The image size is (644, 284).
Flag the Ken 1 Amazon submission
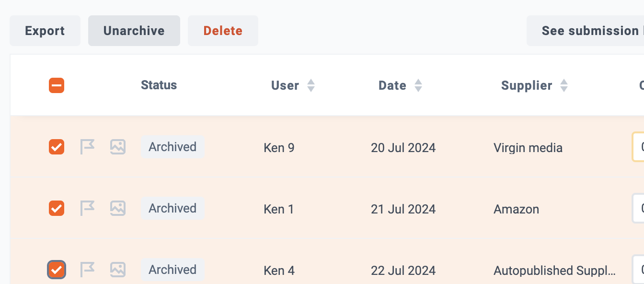tap(87, 208)
